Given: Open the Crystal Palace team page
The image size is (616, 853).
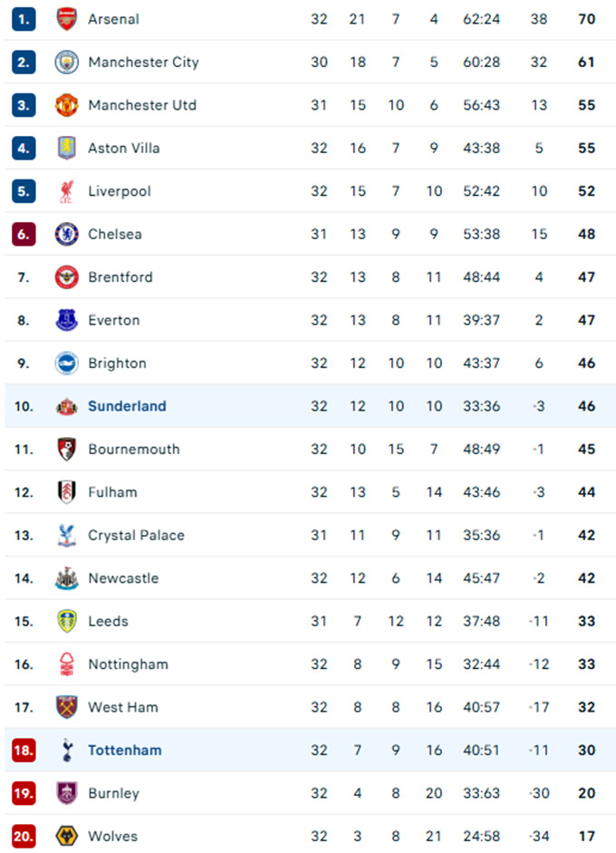Looking at the screenshot, I should (136, 535).
